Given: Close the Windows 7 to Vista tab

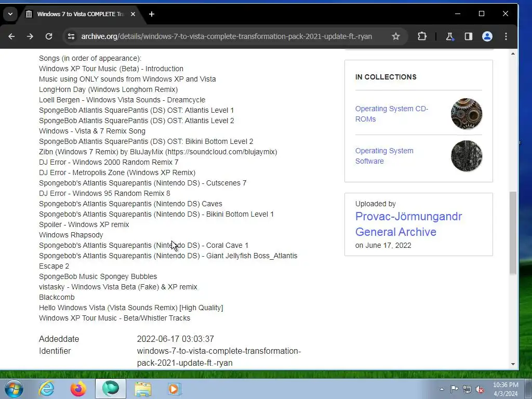Looking at the screenshot, I should click(x=133, y=14).
